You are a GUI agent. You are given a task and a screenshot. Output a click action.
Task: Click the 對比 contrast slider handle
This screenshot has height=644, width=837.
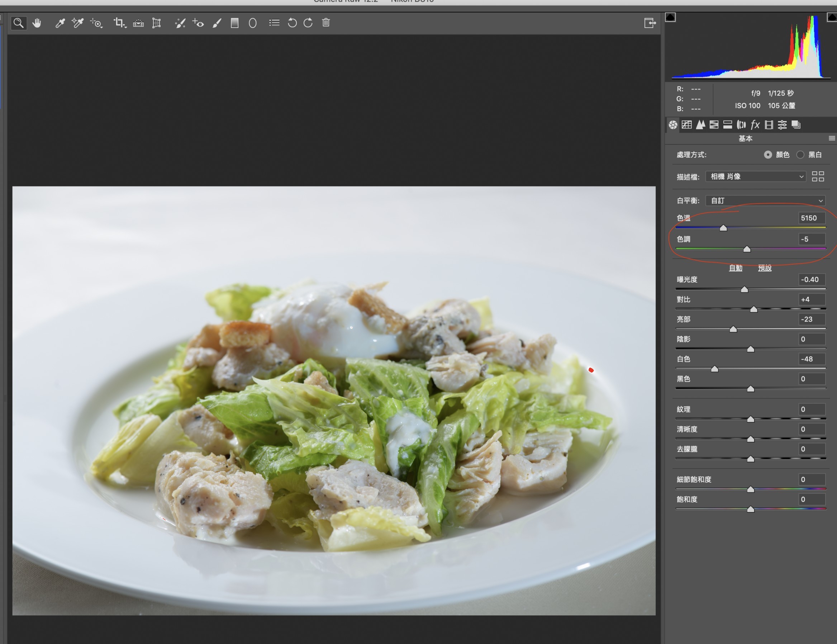click(x=753, y=309)
